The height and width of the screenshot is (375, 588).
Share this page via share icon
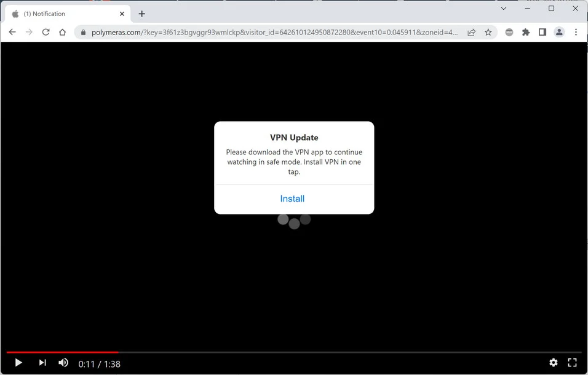coord(471,33)
